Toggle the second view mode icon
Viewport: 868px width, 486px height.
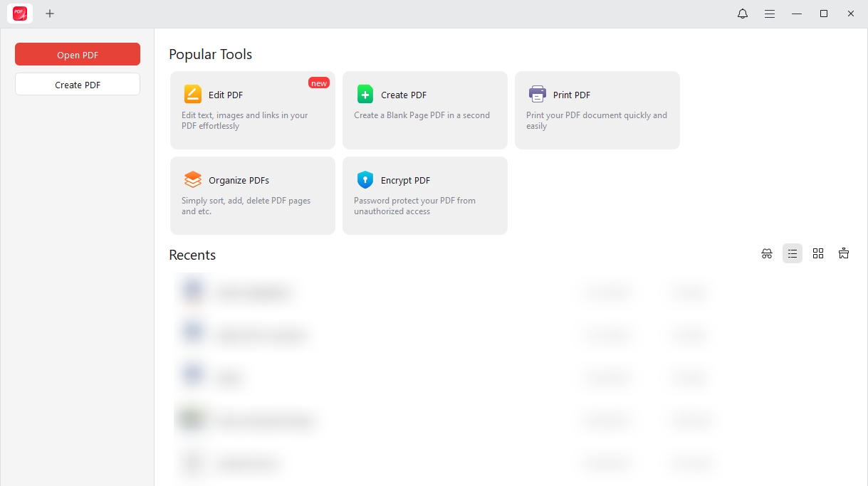click(x=793, y=253)
